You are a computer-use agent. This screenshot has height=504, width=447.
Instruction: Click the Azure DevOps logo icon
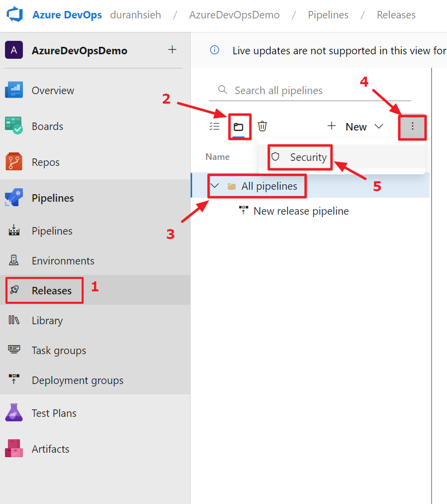point(15,15)
